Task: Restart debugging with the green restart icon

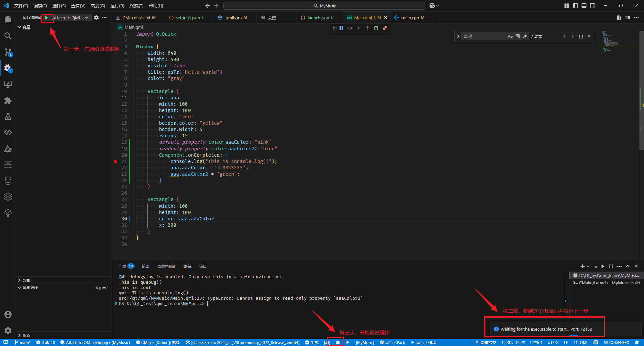Action: coord(376,28)
